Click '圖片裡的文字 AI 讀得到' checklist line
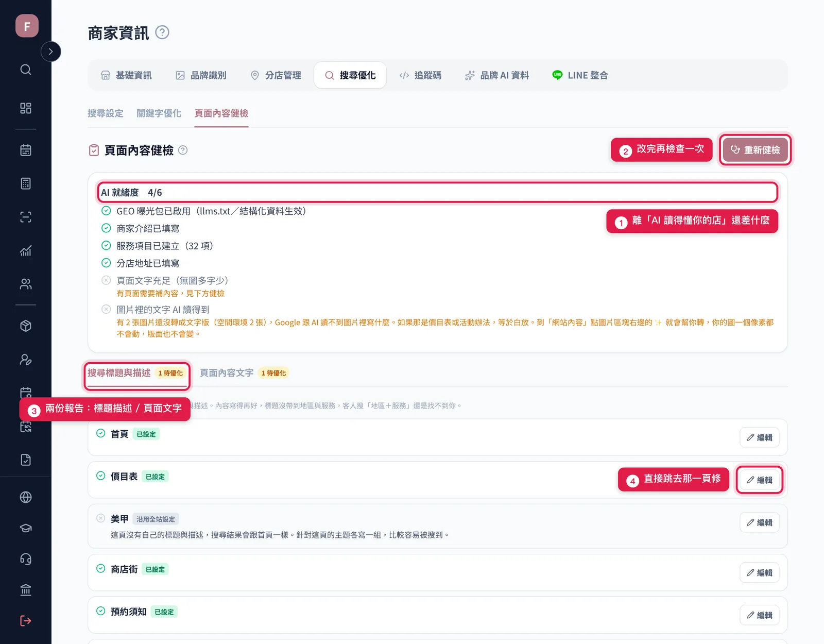The width and height of the screenshot is (824, 644). (x=163, y=310)
